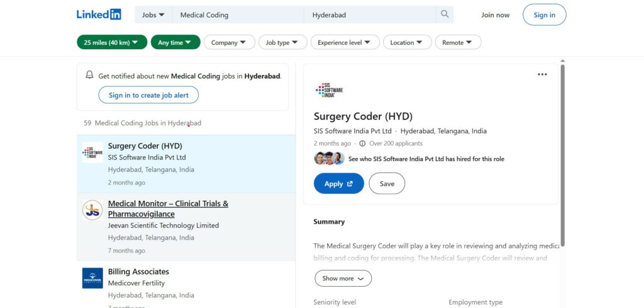Expand the 25 miles distance filter
The height and width of the screenshot is (308, 644).
[111, 42]
